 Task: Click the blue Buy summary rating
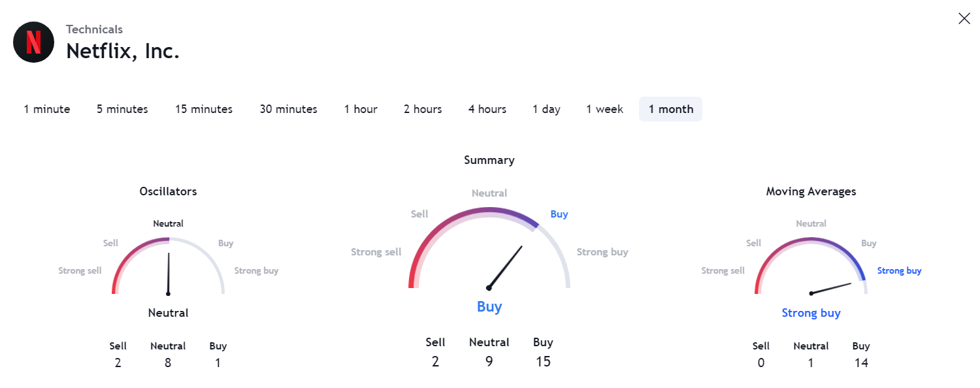coord(489,306)
